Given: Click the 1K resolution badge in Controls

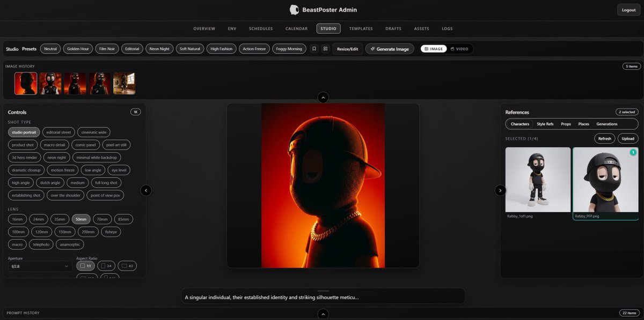Looking at the screenshot, I should click(136, 112).
